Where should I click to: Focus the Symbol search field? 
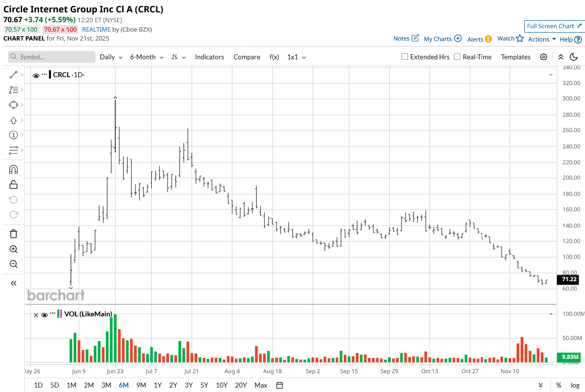click(x=51, y=57)
